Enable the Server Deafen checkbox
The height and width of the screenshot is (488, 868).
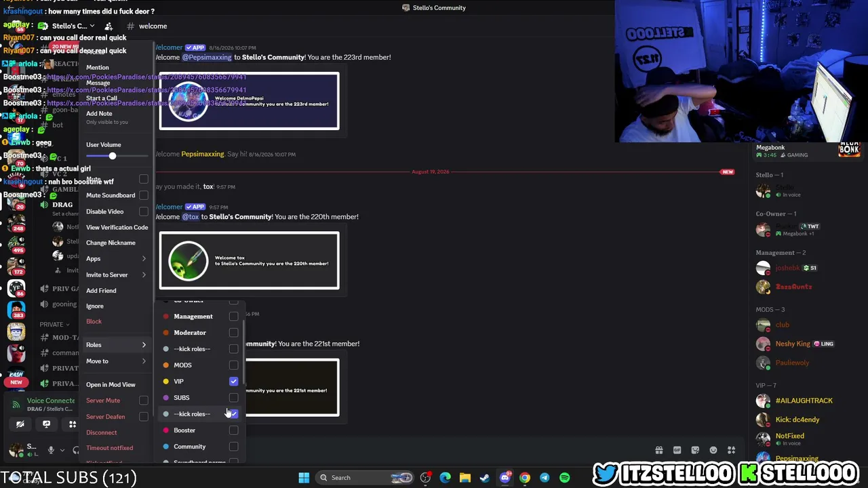pos(144,417)
